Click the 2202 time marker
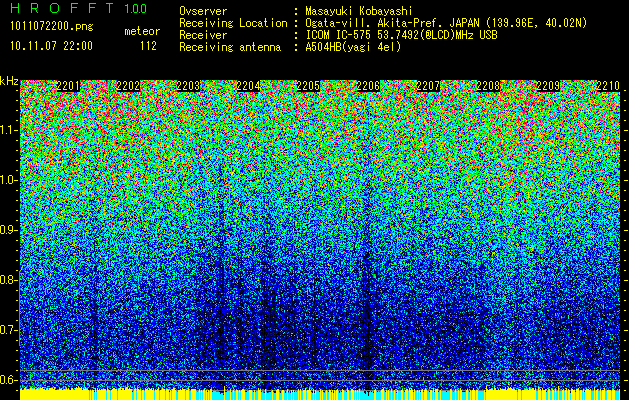The width and height of the screenshot is (629, 400). (x=128, y=86)
